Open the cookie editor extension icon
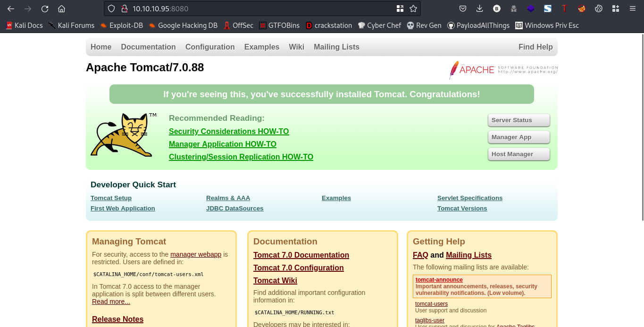Viewport: 644px width, 327px height. click(x=599, y=8)
